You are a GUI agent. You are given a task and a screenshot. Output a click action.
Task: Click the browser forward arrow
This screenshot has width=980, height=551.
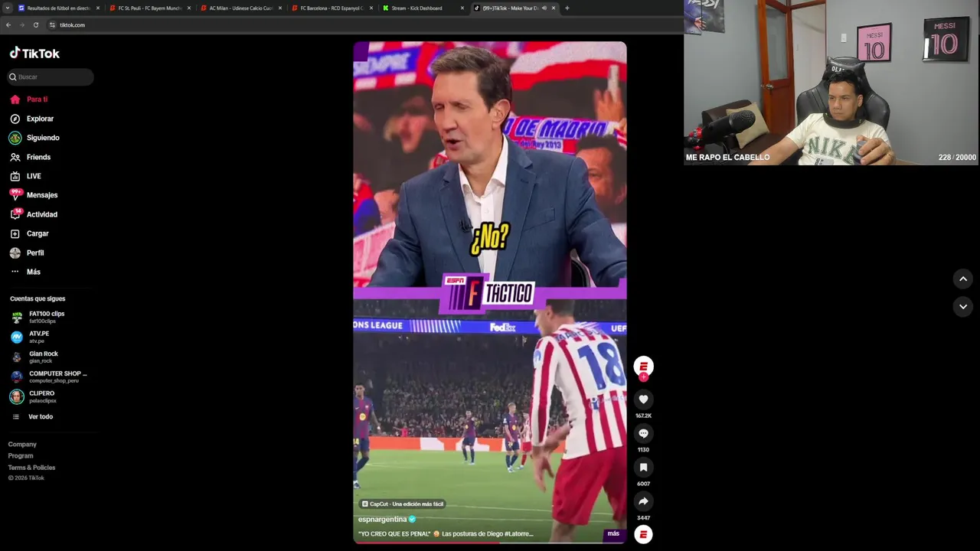tap(22, 25)
